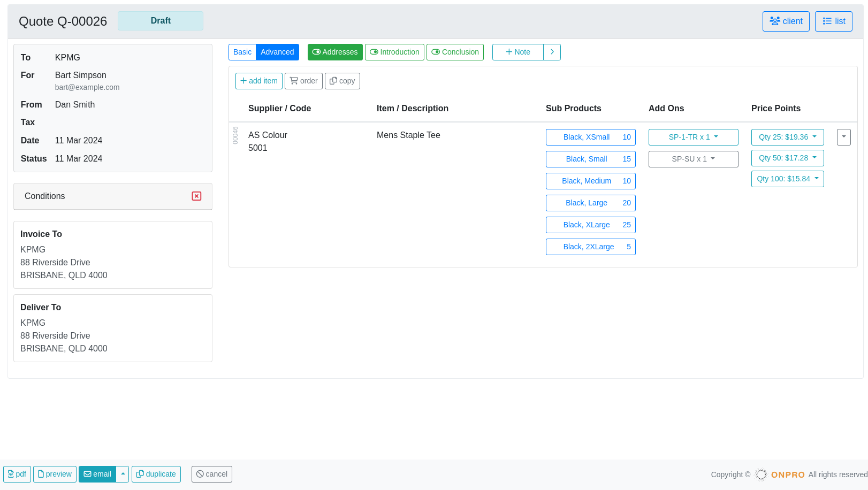The width and height of the screenshot is (868, 490).
Task: Toggle the Conclusion section
Action: click(455, 52)
